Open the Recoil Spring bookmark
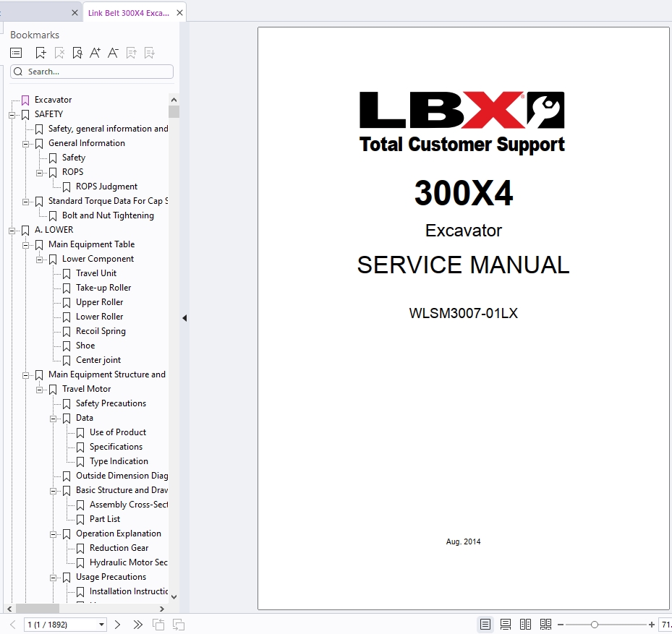Screen dimensions: 672x634 101,331
